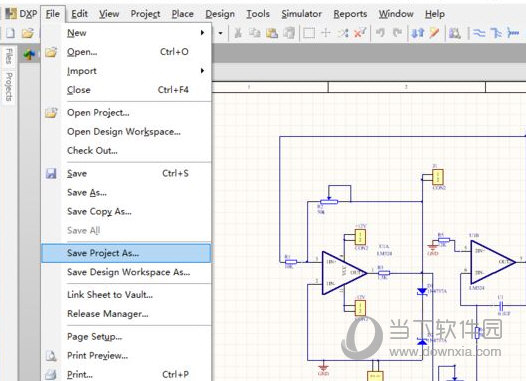Click the Browse Component Libraries icon
The image size is (526, 381).
(455, 33)
